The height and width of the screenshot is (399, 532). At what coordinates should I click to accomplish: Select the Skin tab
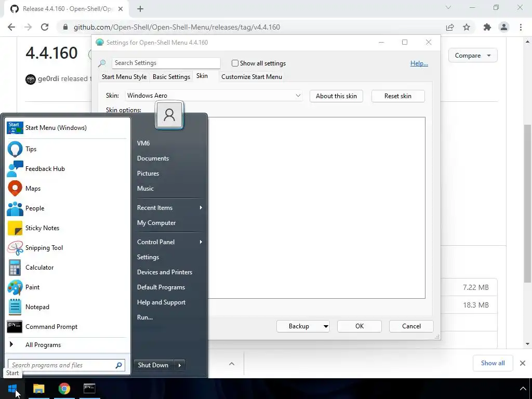pos(202,76)
